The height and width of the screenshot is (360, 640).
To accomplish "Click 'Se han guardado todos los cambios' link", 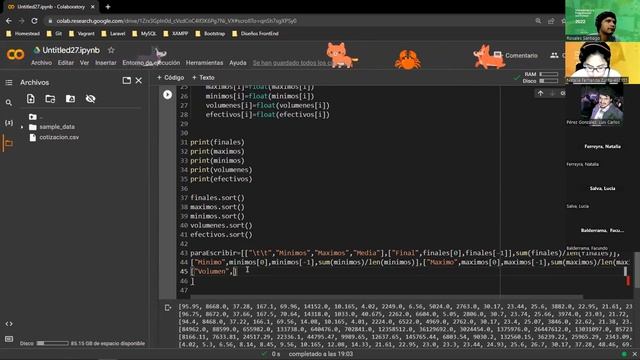I will 292,63.
